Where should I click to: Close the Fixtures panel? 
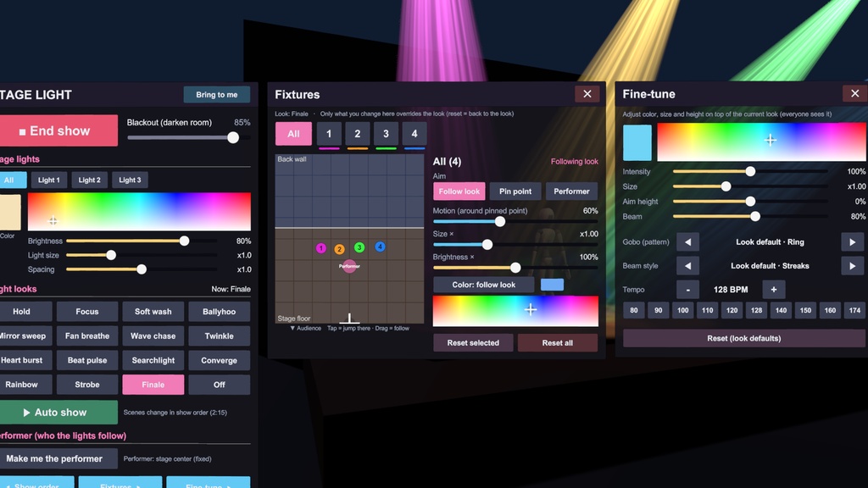click(587, 94)
